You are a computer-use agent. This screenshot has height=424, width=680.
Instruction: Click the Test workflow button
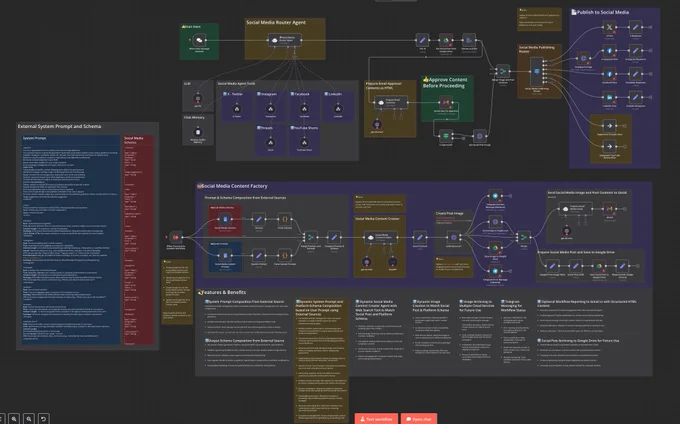pos(376,419)
